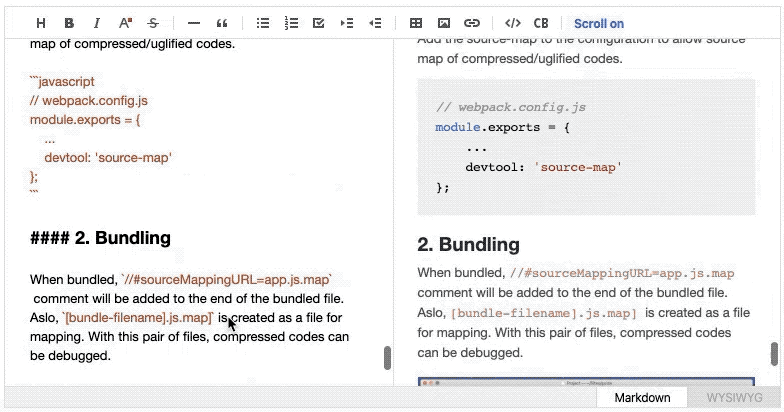Apply strikethrough formatting
784x412 pixels.
[153, 23]
